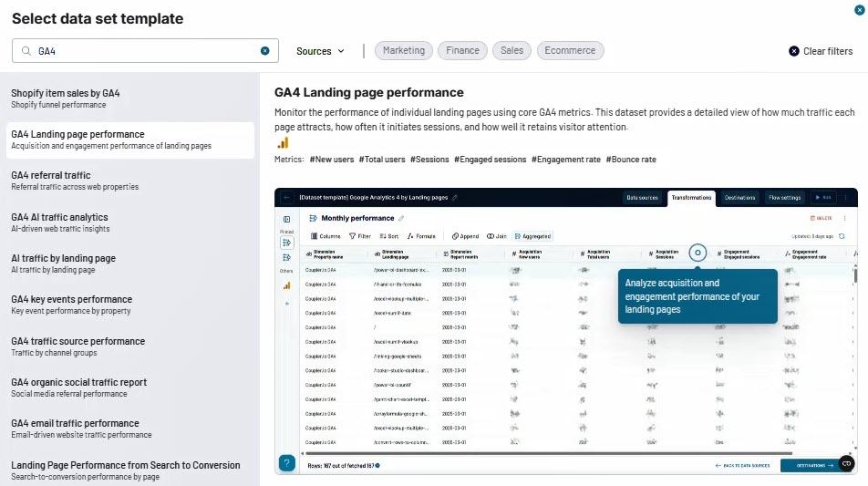
Task: Click the three-dot menu next to Delete
Action: (x=844, y=218)
